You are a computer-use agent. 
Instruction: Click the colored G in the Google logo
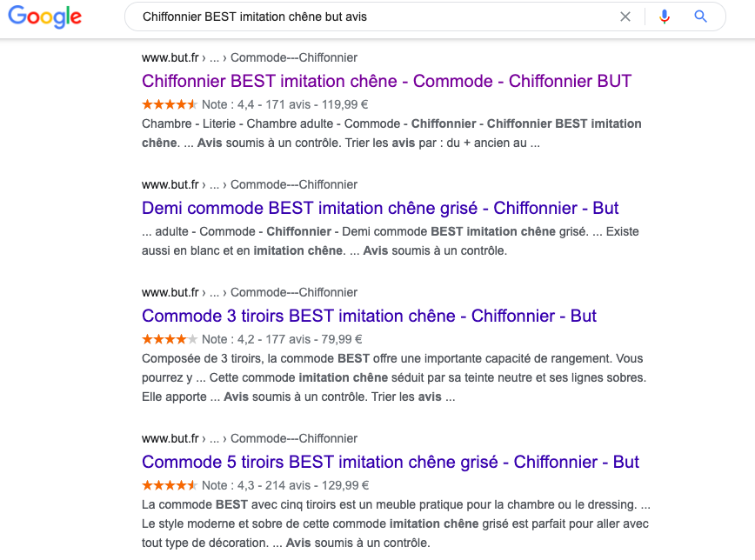point(18,17)
